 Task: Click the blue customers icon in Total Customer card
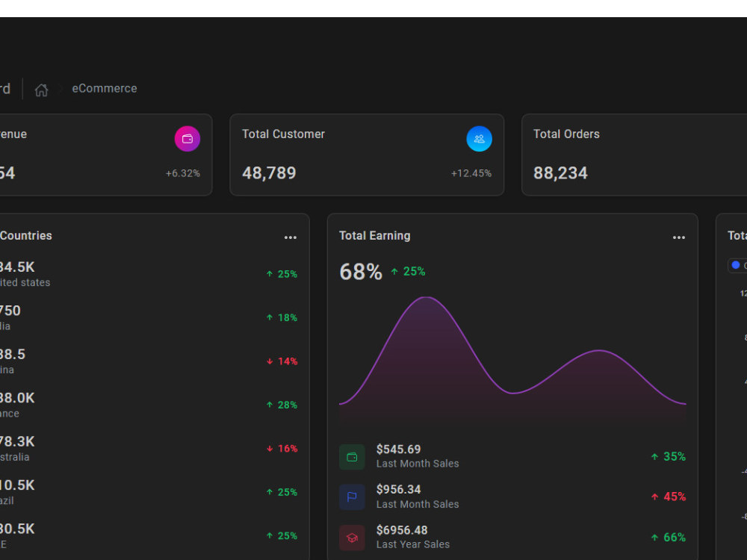(x=479, y=139)
